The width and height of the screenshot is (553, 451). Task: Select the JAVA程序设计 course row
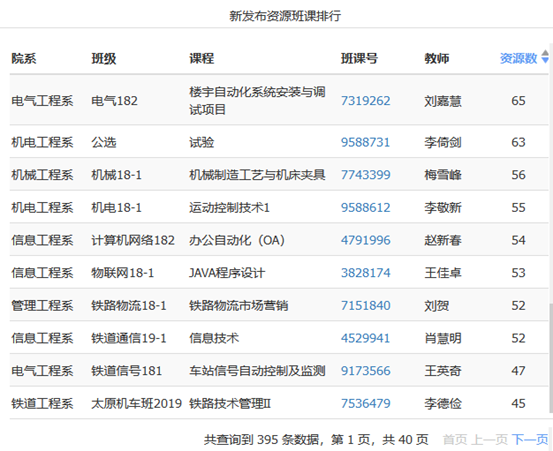(279, 273)
